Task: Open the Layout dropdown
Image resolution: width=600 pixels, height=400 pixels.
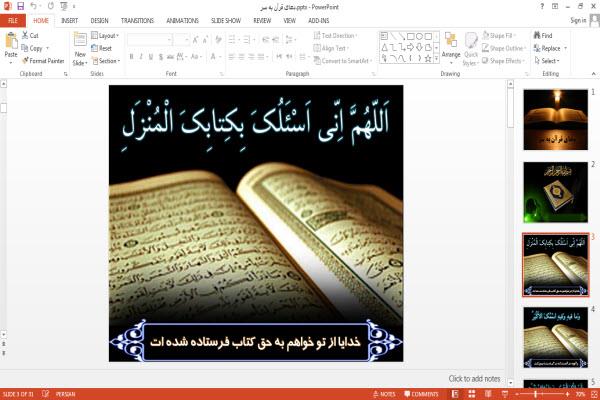Action: click(x=105, y=36)
